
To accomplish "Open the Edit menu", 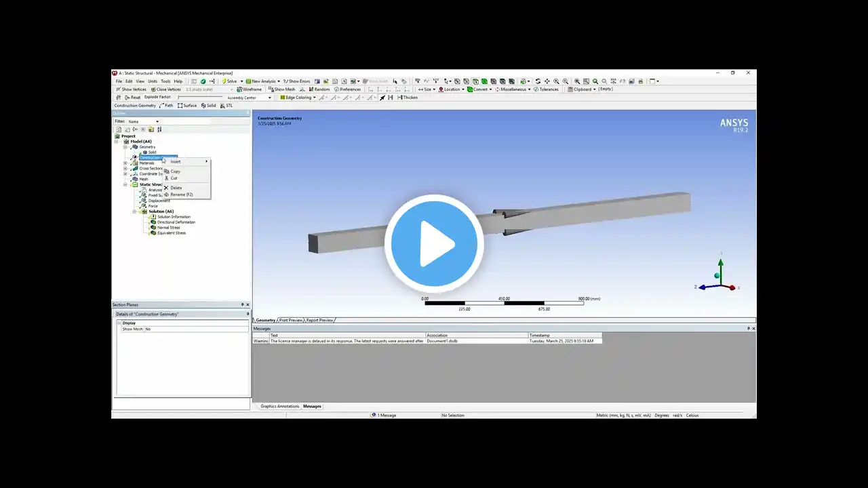I will click(129, 81).
